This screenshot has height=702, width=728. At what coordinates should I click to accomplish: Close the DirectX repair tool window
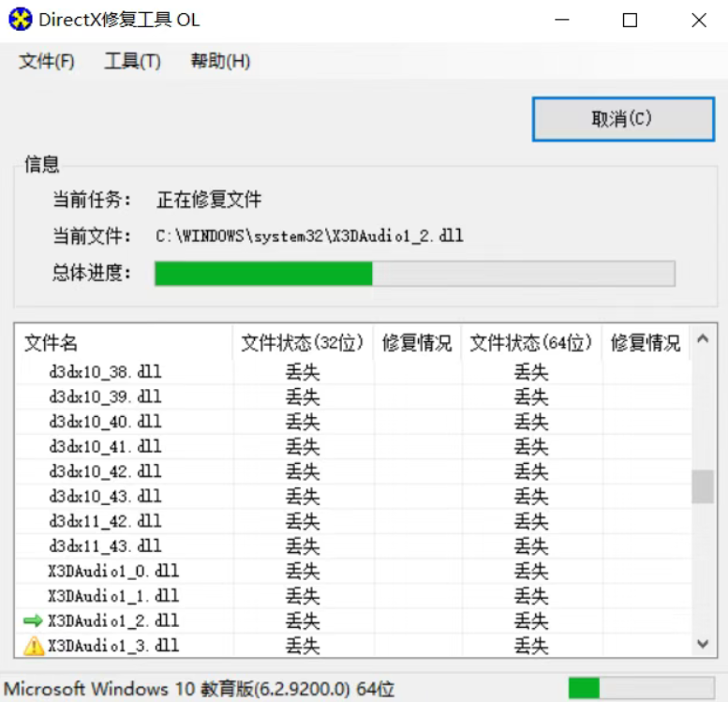(x=698, y=20)
